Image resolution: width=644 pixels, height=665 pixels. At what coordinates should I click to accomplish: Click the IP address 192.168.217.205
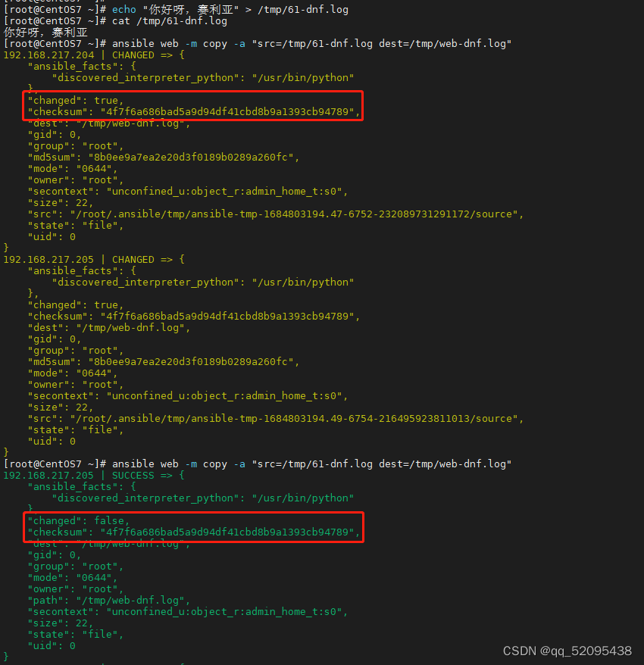coord(45,259)
